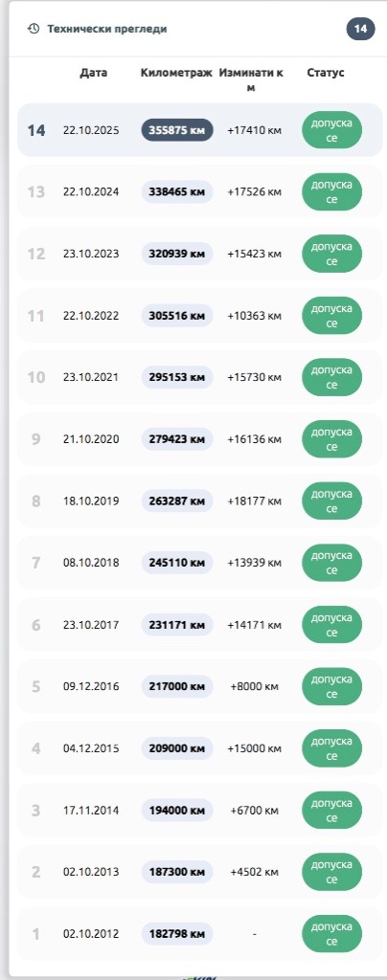Click inspection row number 10
The height and width of the screenshot is (980, 387).
[199, 377]
